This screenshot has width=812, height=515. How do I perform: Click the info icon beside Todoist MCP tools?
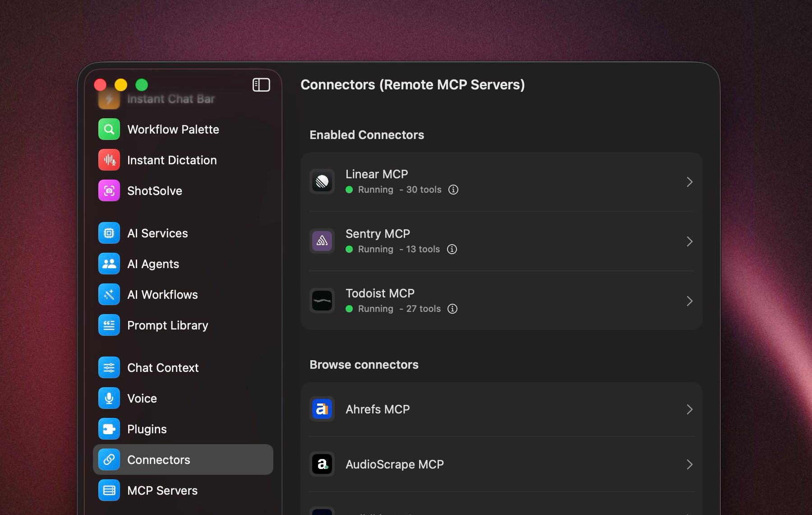[452, 309]
